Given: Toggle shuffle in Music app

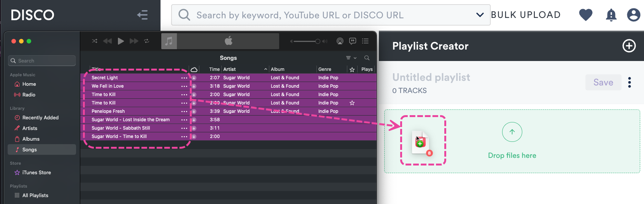Looking at the screenshot, I should [x=95, y=41].
